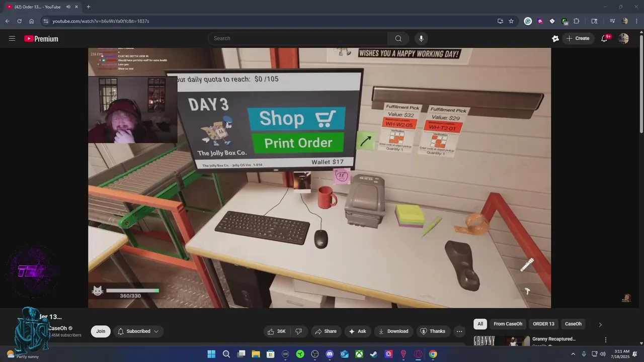The image size is (644, 362).
Task: Mute the tab via the speaker icon
Action: point(68,7)
